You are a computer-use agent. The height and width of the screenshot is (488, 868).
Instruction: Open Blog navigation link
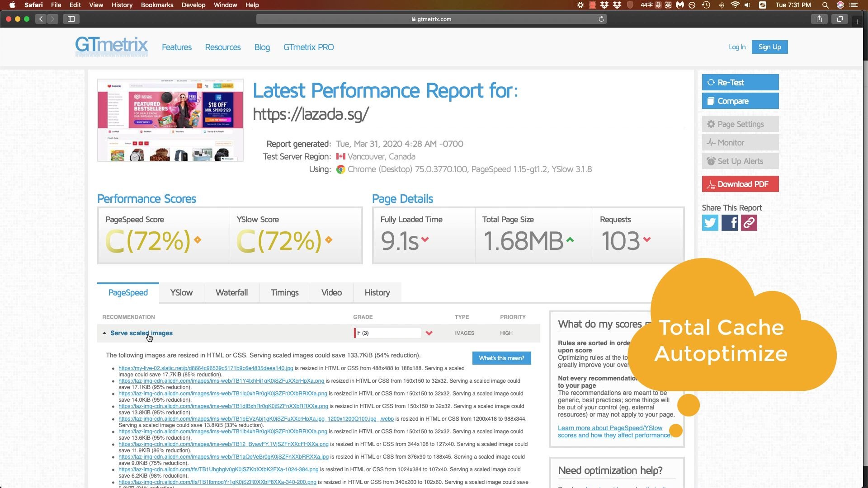(262, 47)
